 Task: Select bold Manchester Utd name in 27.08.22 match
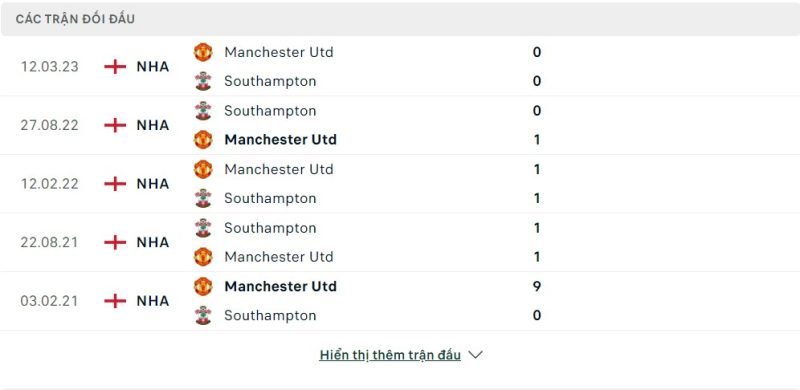[281, 139]
